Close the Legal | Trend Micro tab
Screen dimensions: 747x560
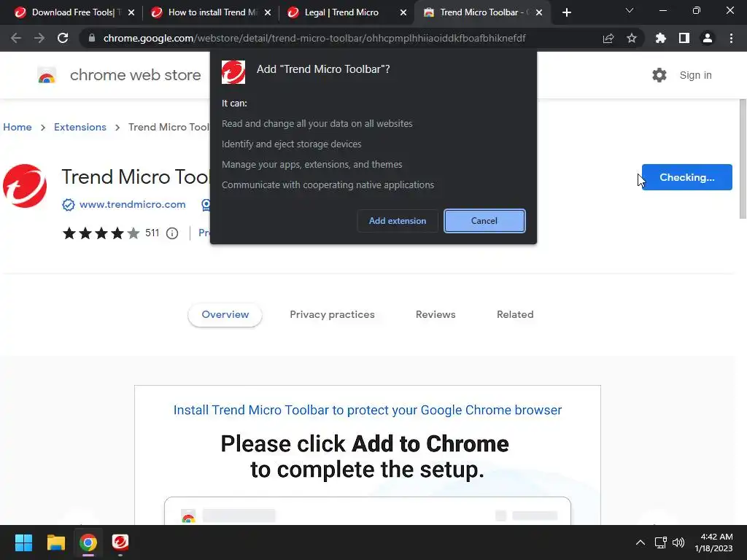[403, 13]
